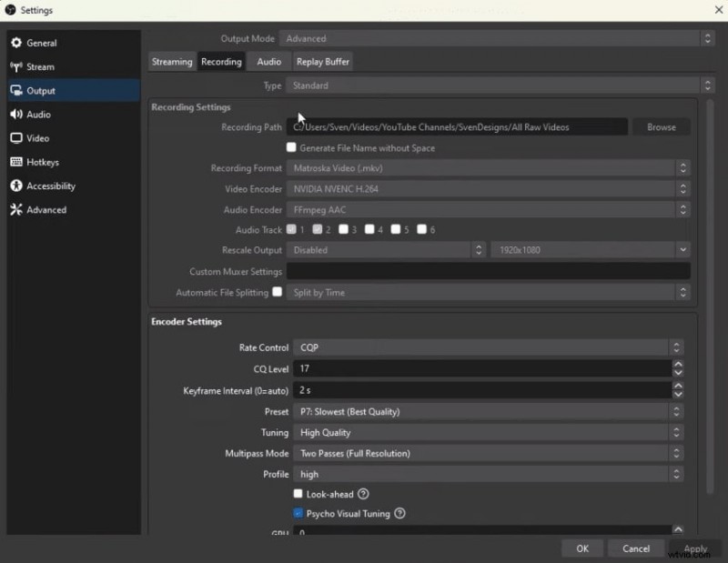
Task: Open Psycho Visual Tuning help icon
Action: point(399,513)
